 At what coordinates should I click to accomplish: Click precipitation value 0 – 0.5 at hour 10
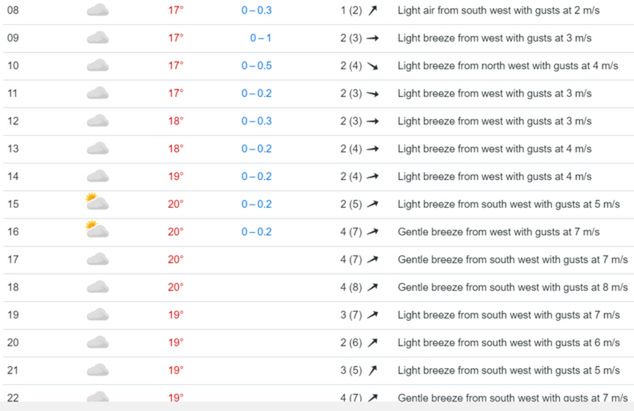tap(257, 66)
